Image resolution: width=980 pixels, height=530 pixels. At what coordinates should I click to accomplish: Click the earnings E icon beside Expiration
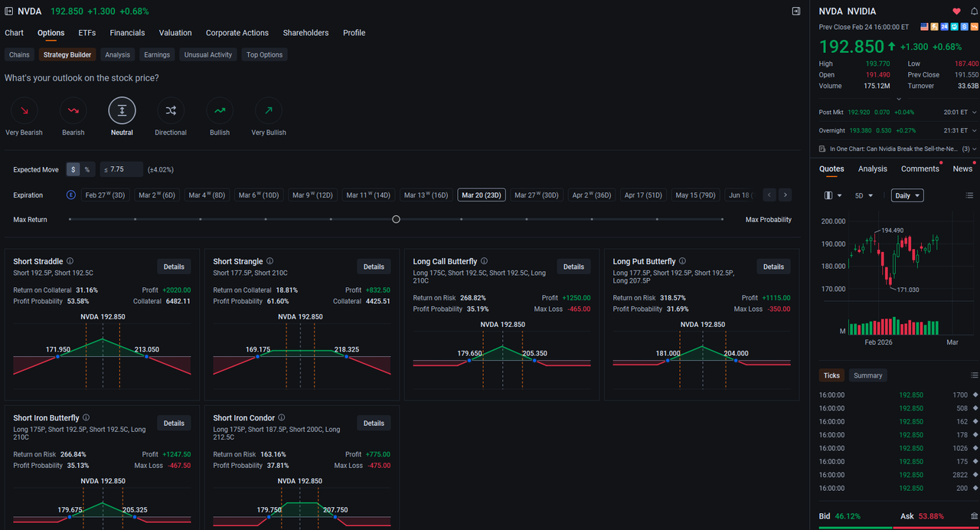click(71, 195)
